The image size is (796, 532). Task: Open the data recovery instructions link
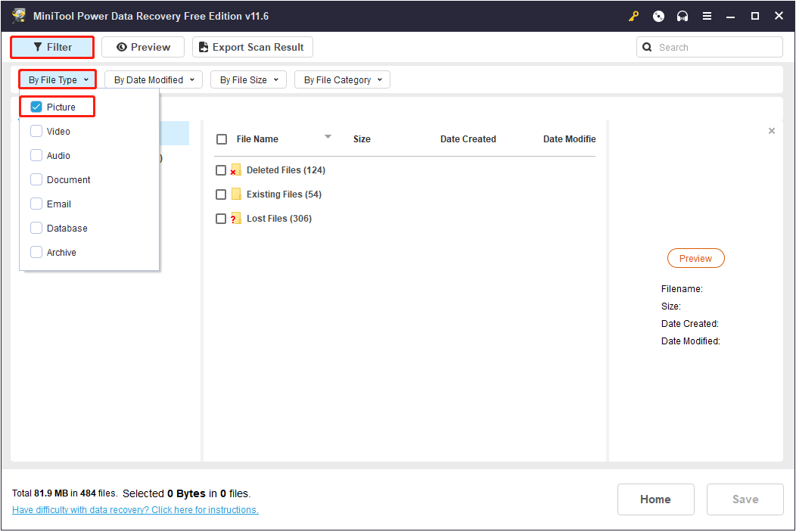(x=135, y=509)
